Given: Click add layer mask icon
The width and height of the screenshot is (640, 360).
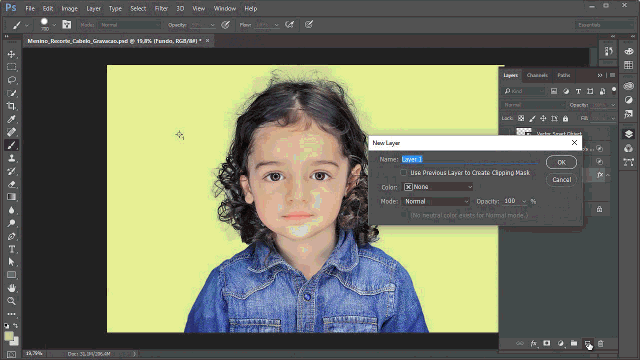Looking at the screenshot, I should click(x=547, y=344).
